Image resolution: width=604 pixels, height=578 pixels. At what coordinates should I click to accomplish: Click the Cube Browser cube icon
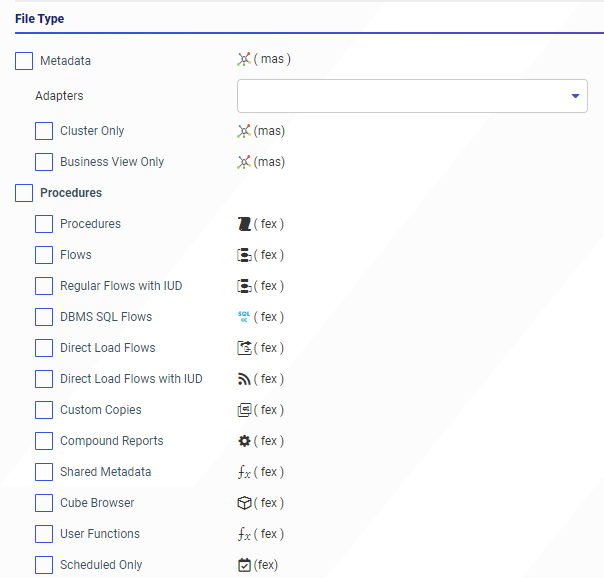click(244, 503)
